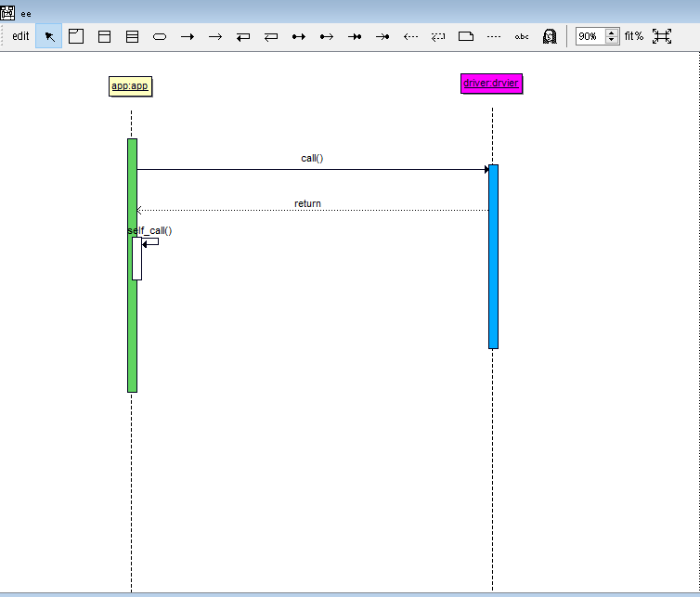The height and width of the screenshot is (597, 700).
Task: Choose the synchronous self message tool
Action: (243, 36)
